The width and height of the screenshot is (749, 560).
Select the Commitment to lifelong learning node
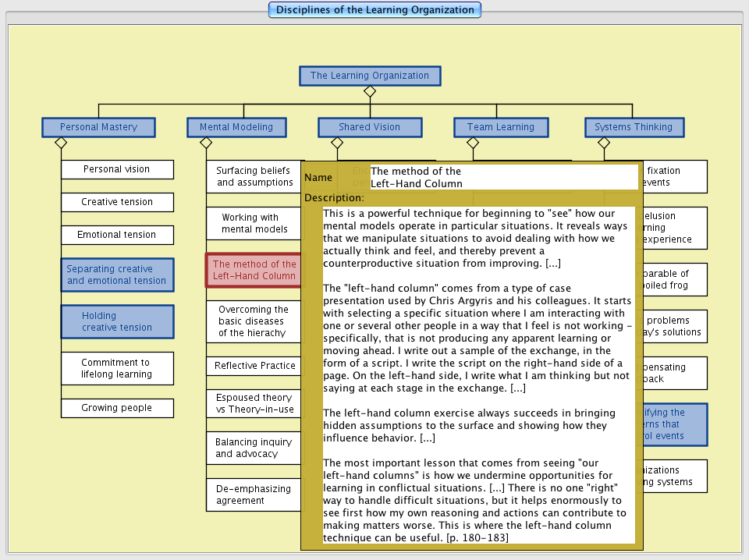(x=117, y=368)
